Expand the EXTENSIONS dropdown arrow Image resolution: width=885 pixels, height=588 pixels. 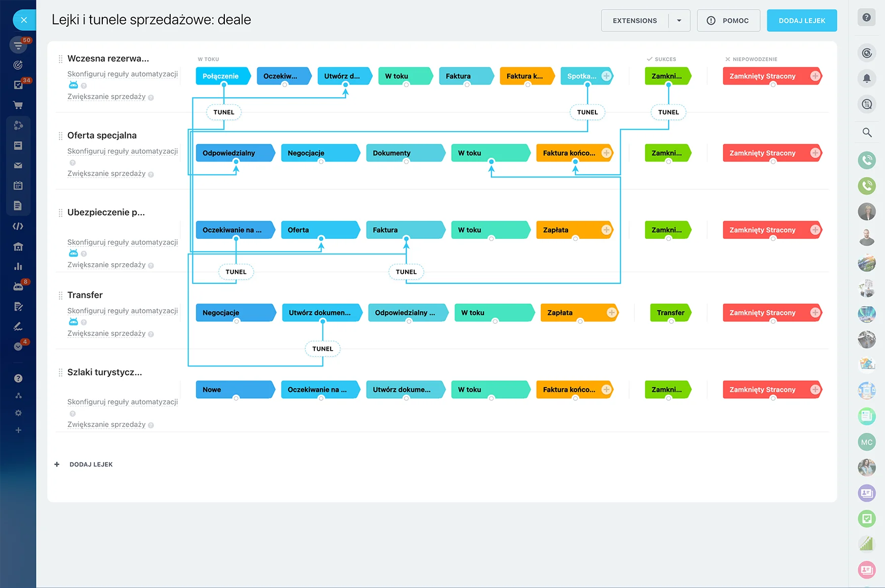679,21
